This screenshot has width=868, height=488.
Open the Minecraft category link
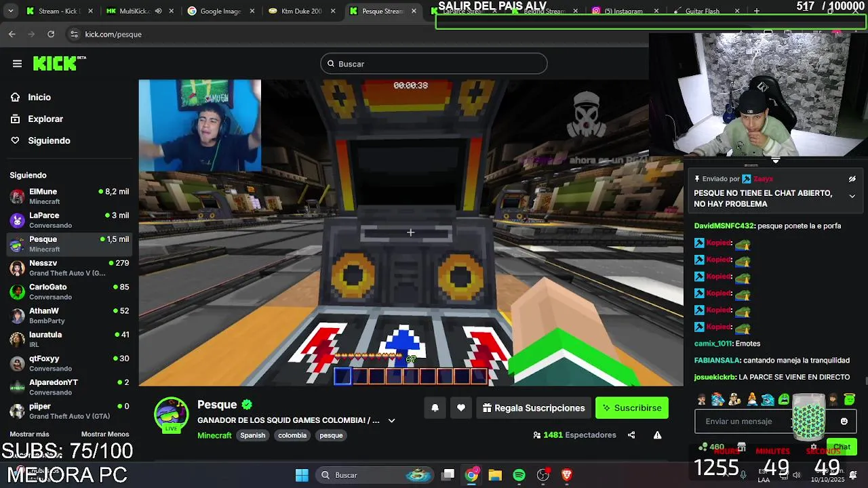214,435
